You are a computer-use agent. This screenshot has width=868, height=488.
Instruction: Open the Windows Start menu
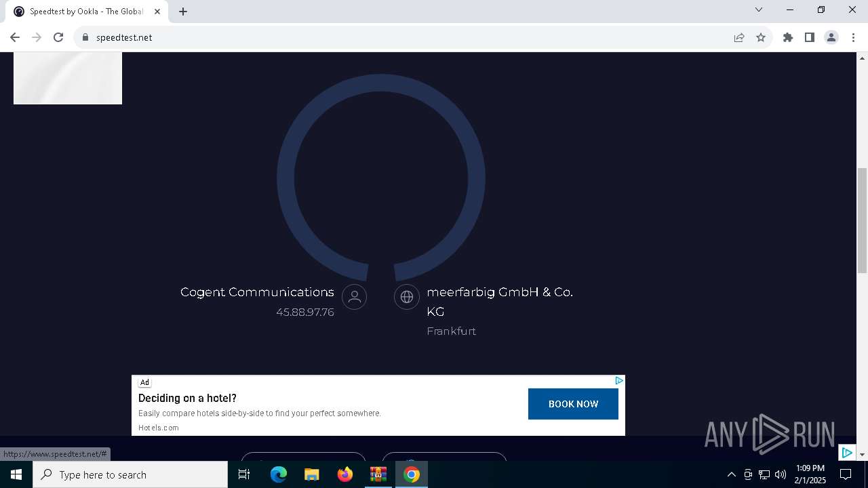coord(16,474)
